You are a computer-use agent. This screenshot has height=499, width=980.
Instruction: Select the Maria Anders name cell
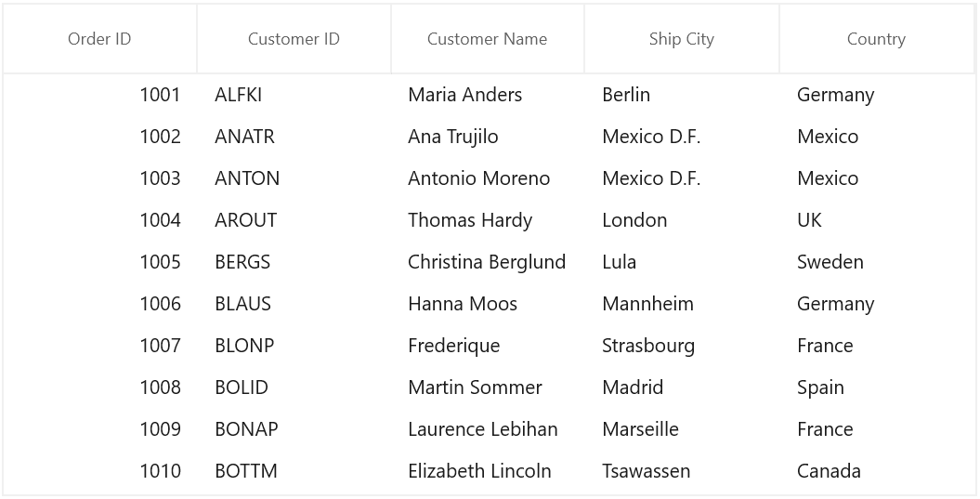(x=488, y=95)
